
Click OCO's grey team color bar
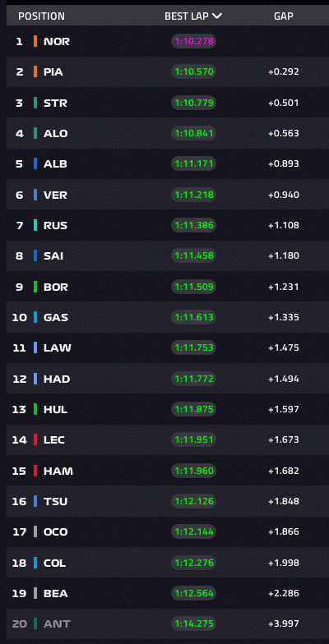coord(35,531)
